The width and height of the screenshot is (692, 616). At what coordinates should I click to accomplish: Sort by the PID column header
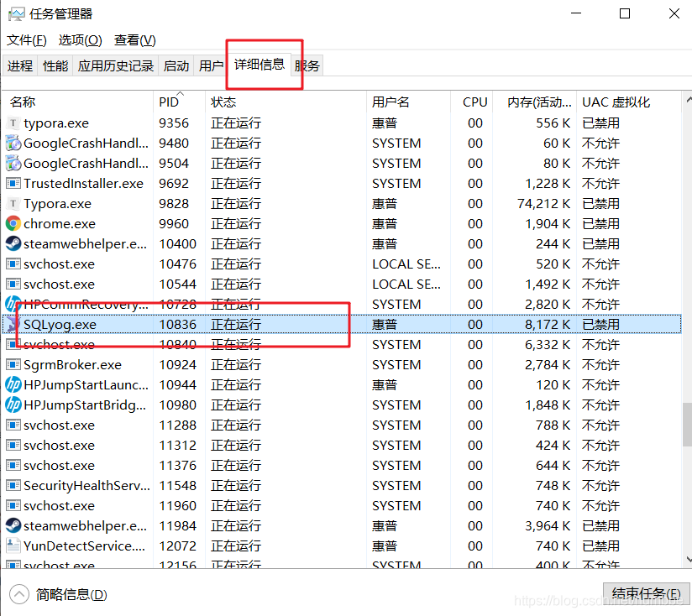(x=179, y=102)
